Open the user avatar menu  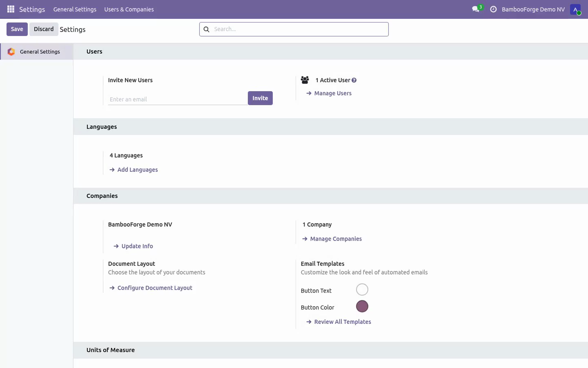click(575, 9)
